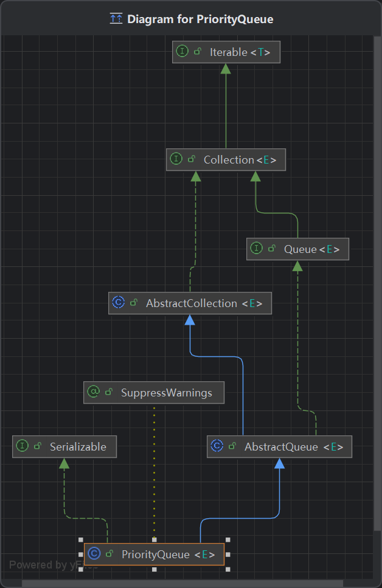Click the AbstractCollection class icon
Viewport: 382px width, 588px height.
point(118,302)
